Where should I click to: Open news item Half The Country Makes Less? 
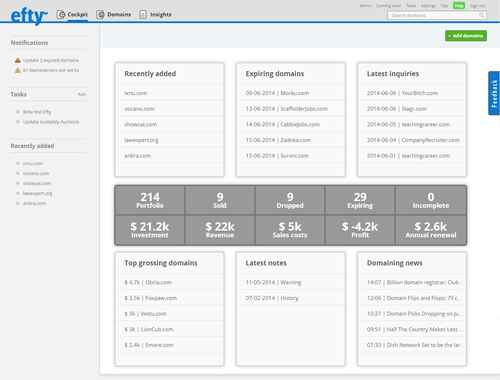point(415,329)
